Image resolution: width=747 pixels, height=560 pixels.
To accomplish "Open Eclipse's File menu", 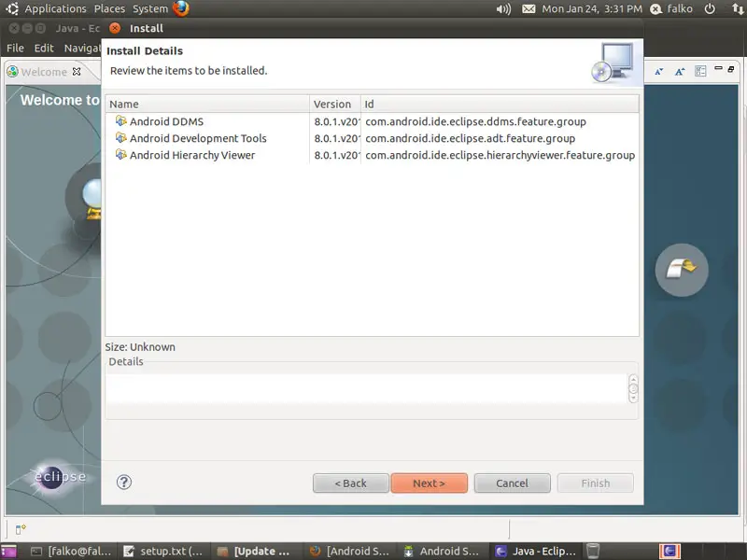I will [x=15, y=48].
